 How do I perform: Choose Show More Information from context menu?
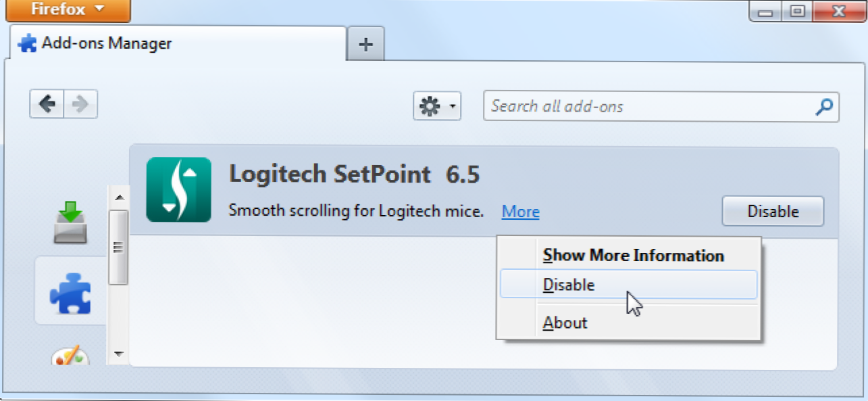pyautogui.click(x=633, y=256)
